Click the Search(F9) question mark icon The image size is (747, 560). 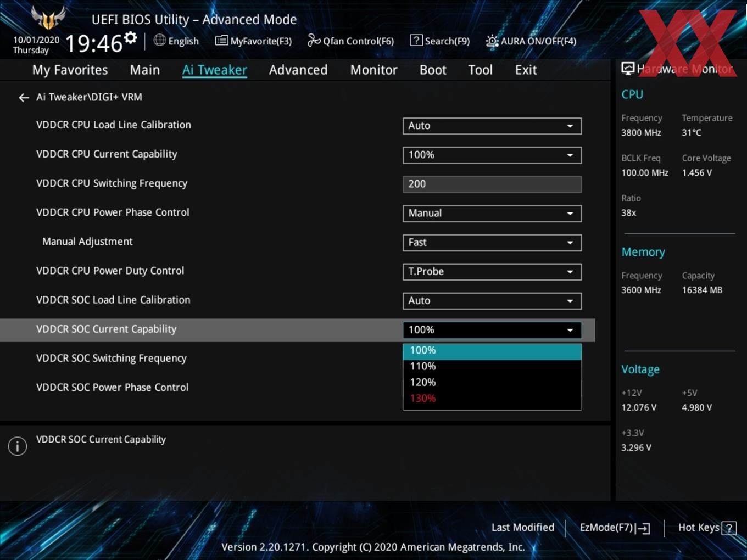416,40
